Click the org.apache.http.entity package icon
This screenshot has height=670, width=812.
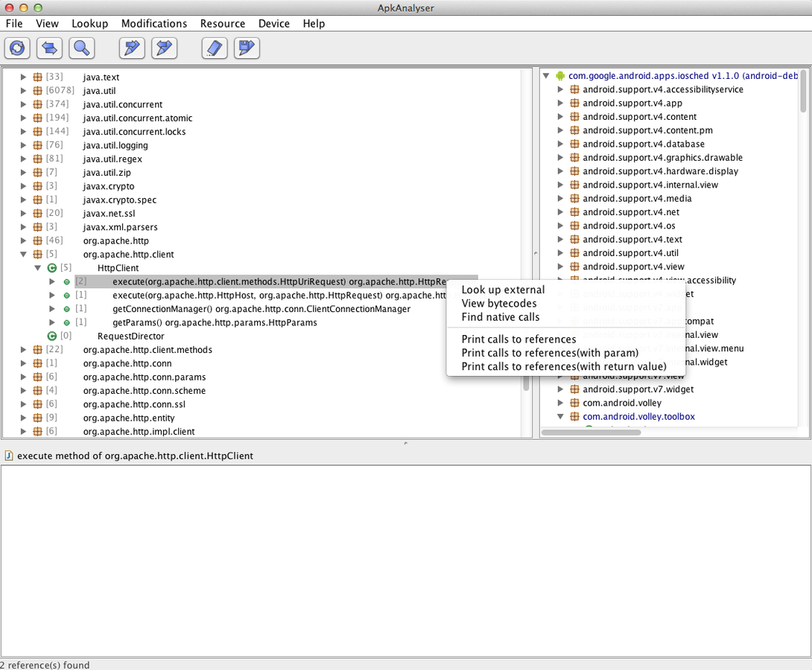pyautogui.click(x=37, y=418)
